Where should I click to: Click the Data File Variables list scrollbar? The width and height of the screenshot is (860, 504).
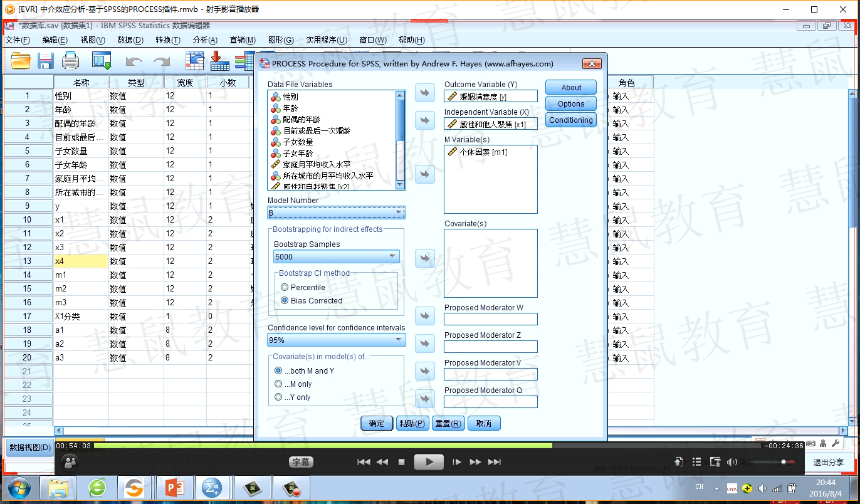[x=400, y=140]
